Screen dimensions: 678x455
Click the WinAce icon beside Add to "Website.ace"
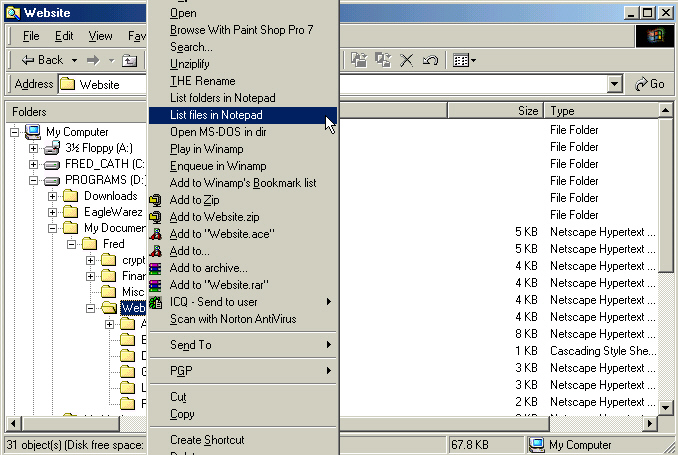click(155, 234)
